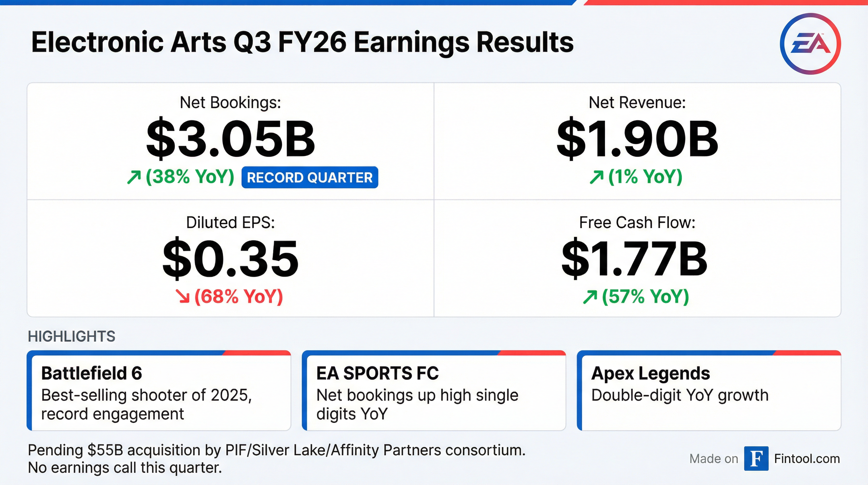Click the blue Fintool F icon
Viewport: 868px width, 485px height.
756,458
